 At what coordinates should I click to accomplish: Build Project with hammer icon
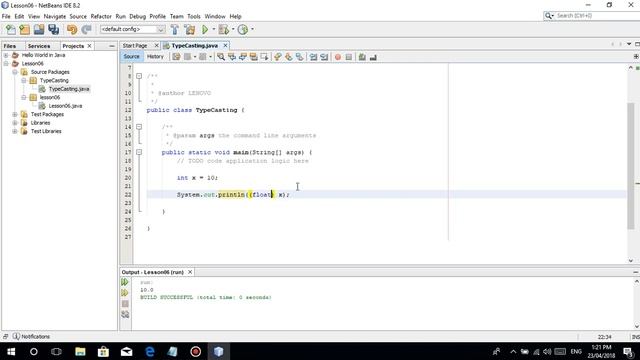click(175, 29)
